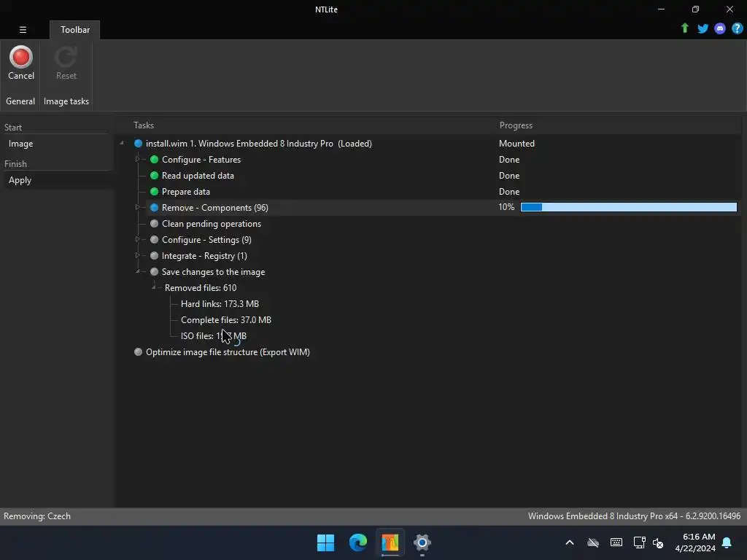This screenshot has width=747, height=560.
Task: Click the network display tray icon
Action: point(639,542)
